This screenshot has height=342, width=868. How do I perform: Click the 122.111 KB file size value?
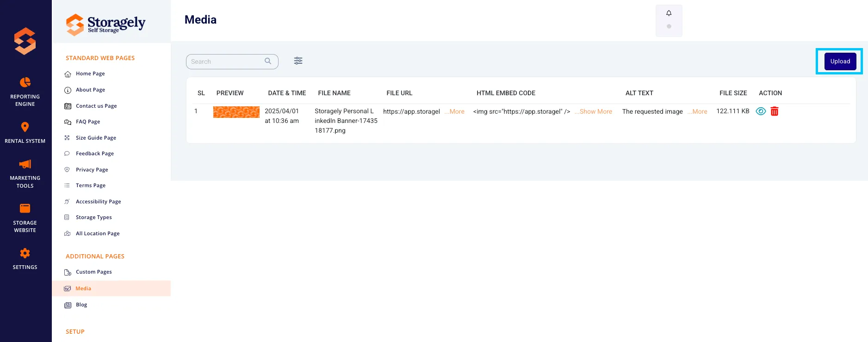tap(733, 111)
